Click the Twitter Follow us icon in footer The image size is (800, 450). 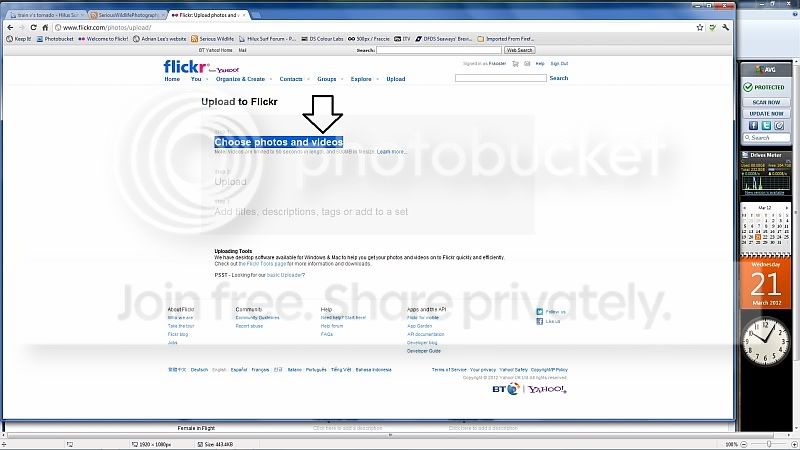[x=539, y=312]
